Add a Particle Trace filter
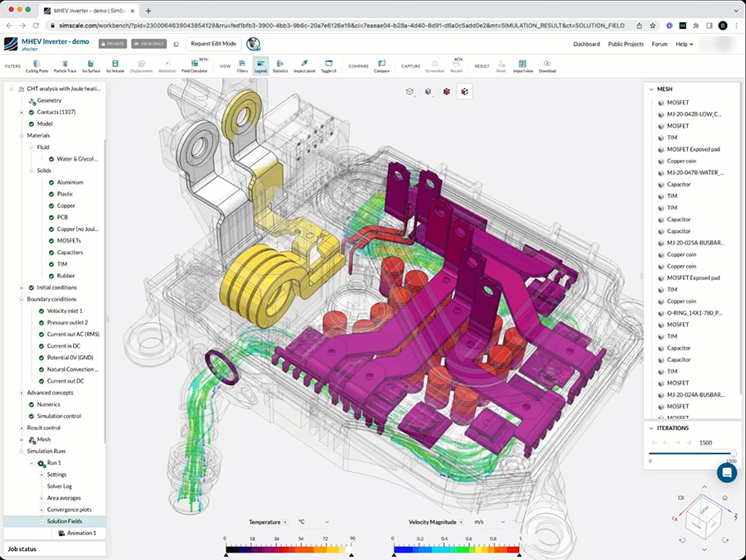Image resolution: width=746 pixels, height=560 pixels. [65, 66]
